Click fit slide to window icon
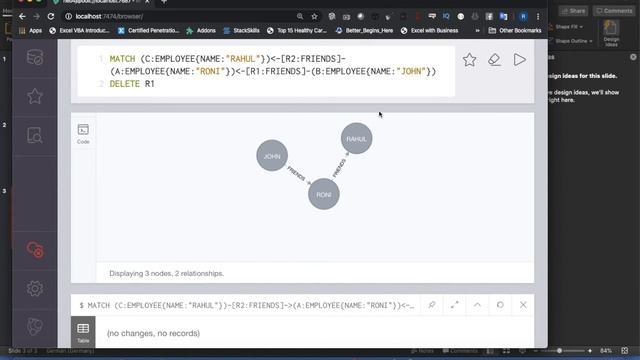 click(624, 351)
